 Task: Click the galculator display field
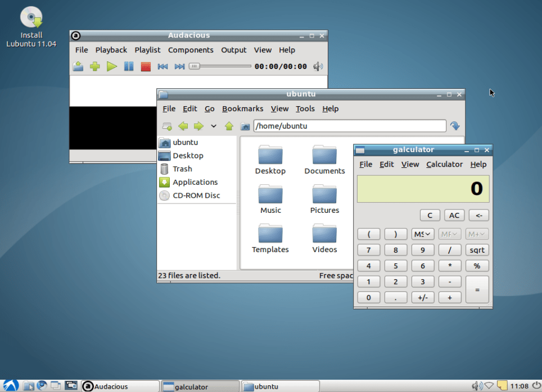[423, 189]
